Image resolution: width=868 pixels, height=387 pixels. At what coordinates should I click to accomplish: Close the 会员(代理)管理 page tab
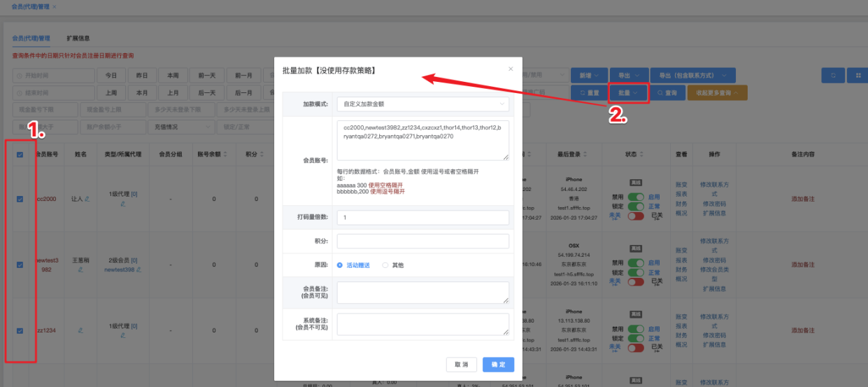55,6
